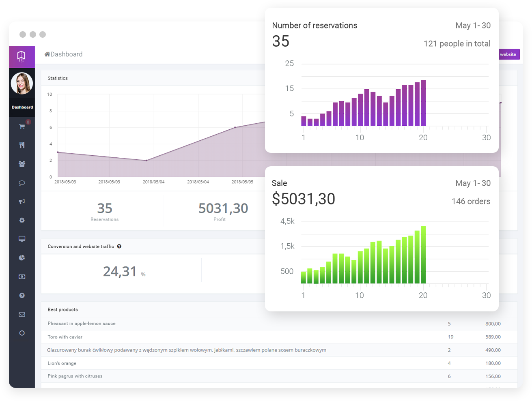Click the 490,00 amount cell
The height and width of the screenshot is (401, 532).
pos(493,350)
